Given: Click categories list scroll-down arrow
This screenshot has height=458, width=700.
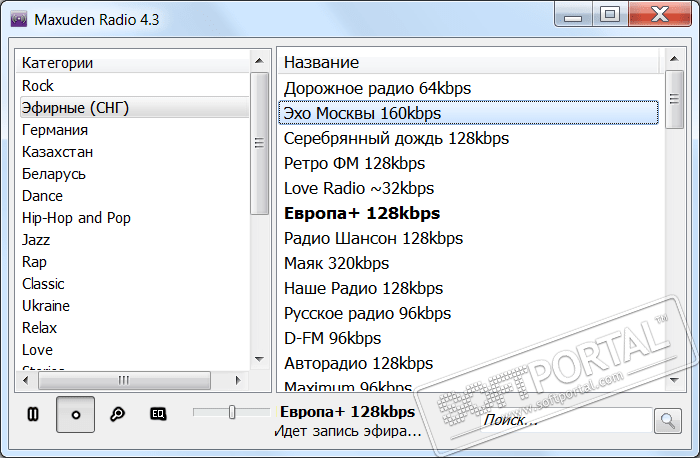Looking at the screenshot, I should pyautogui.click(x=259, y=359).
